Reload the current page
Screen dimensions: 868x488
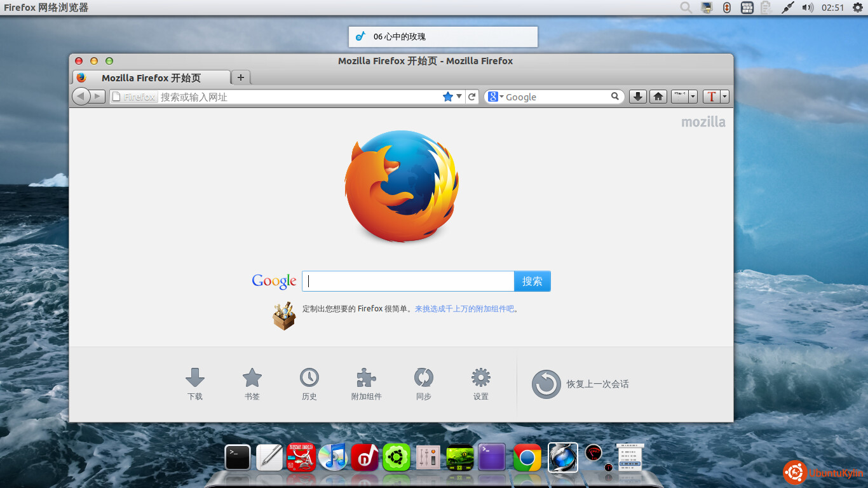471,97
